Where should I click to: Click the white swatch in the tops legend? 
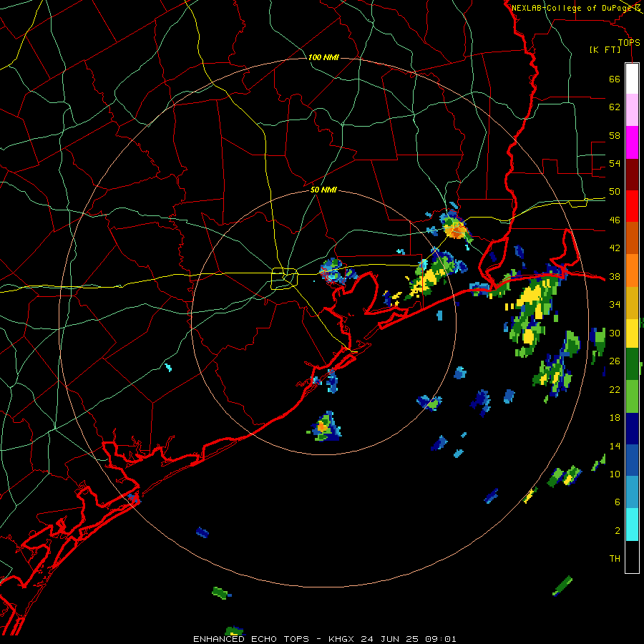coord(632,79)
